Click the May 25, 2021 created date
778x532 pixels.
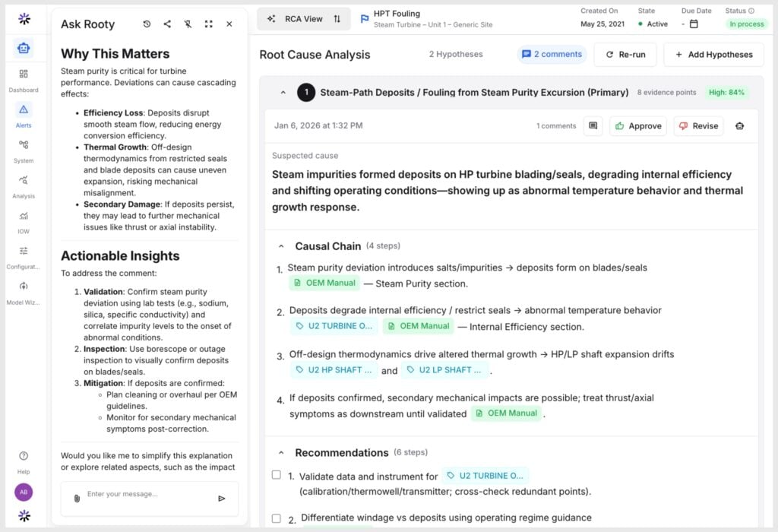coord(602,24)
